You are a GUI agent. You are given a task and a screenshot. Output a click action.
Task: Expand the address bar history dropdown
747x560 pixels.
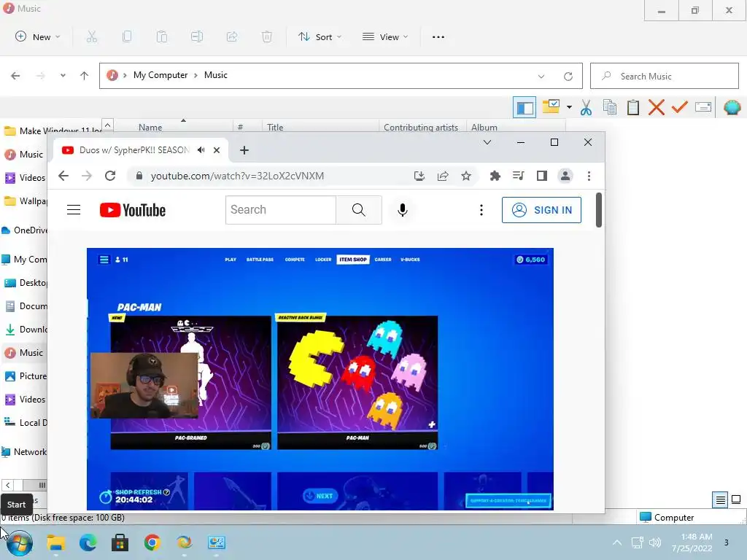click(541, 76)
